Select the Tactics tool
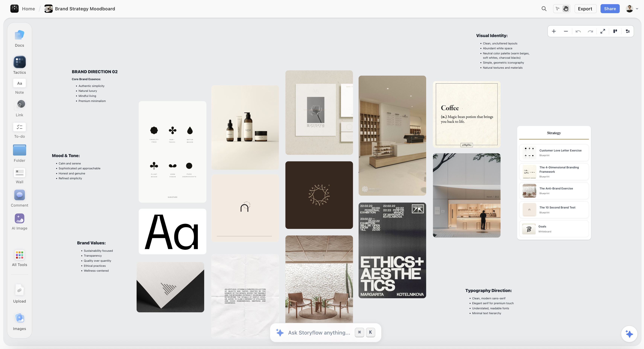Viewport: 644px width, 349px height. pos(20,62)
